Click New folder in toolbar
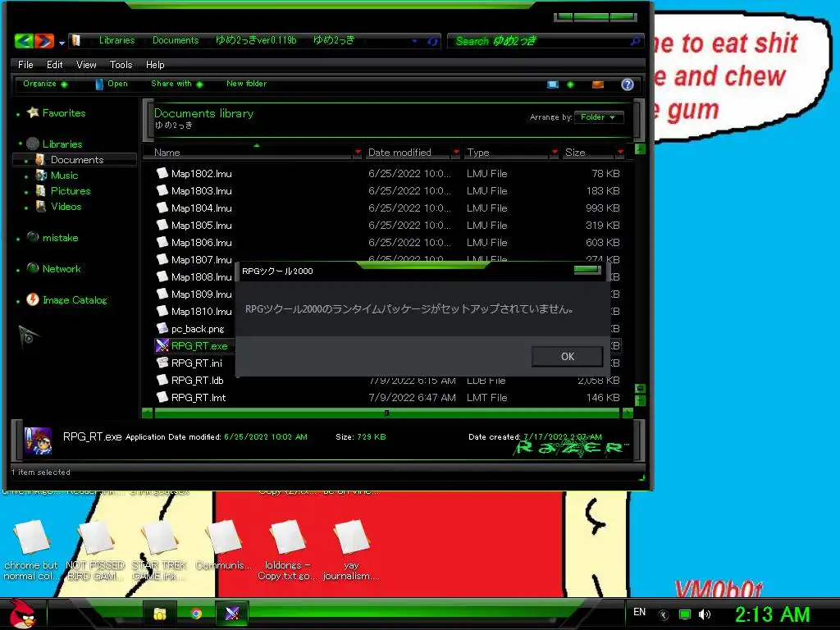Screen dimensions: 840x630 [x=246, y=84]
